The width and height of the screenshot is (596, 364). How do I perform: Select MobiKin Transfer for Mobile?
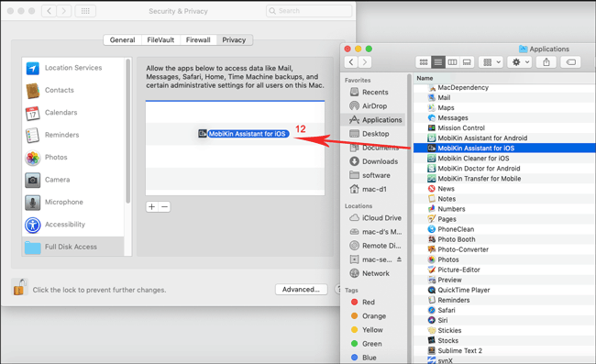pyautogui.click(x=504, y=179)
